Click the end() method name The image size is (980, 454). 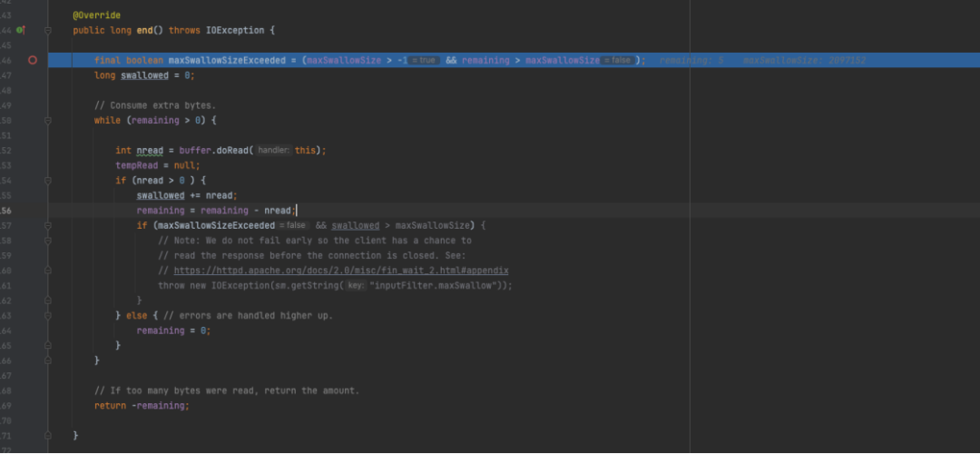coord(144,30)
